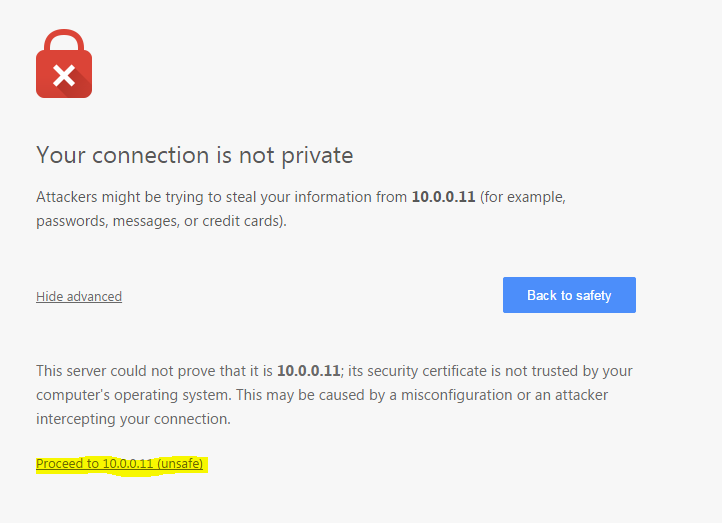Click the word private in the heading
722x523 pixels.
pyautogui.click(x=317, y=157)
